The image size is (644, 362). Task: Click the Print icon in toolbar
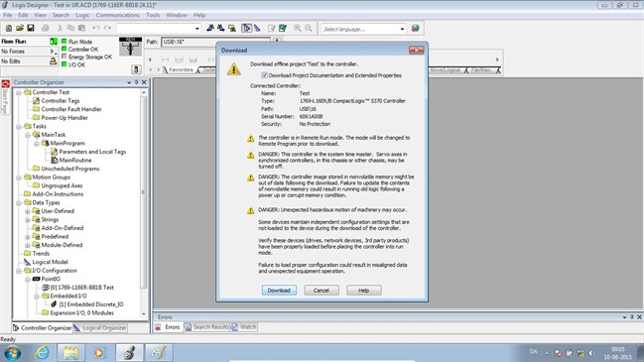coord(46,29)
